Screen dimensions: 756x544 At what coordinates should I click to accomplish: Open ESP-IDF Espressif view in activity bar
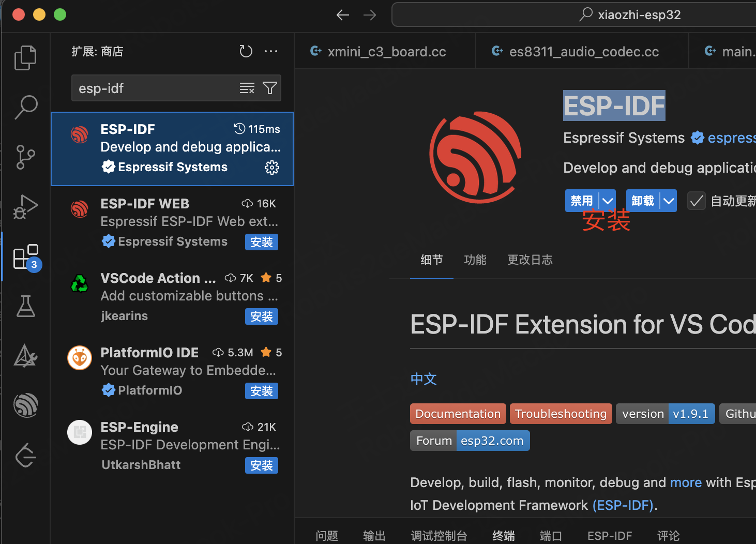tap(25, 405)
